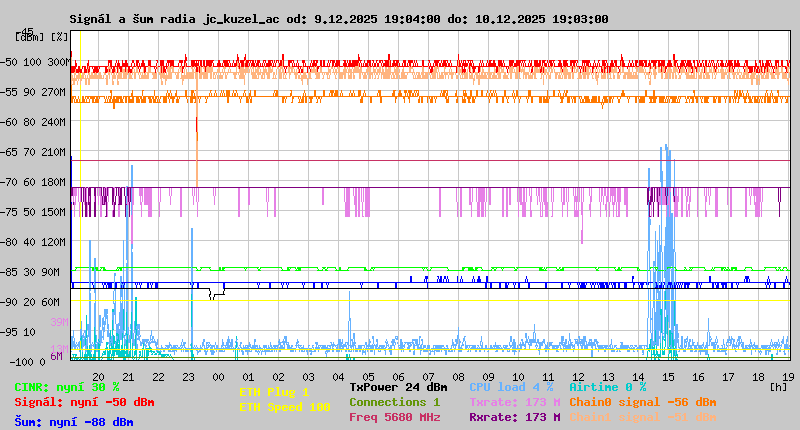
Task: Click hour '23' on the time axis
Action: coord(189,377)
